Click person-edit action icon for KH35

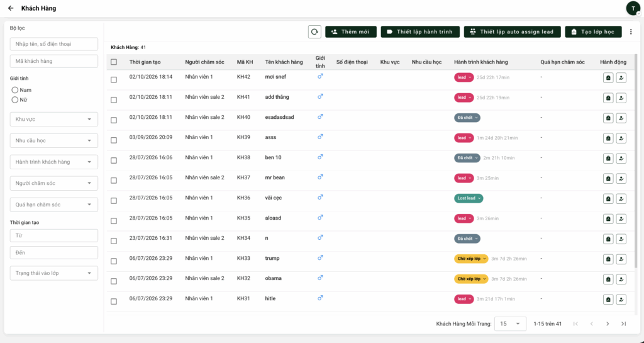[x=621, y=218]
